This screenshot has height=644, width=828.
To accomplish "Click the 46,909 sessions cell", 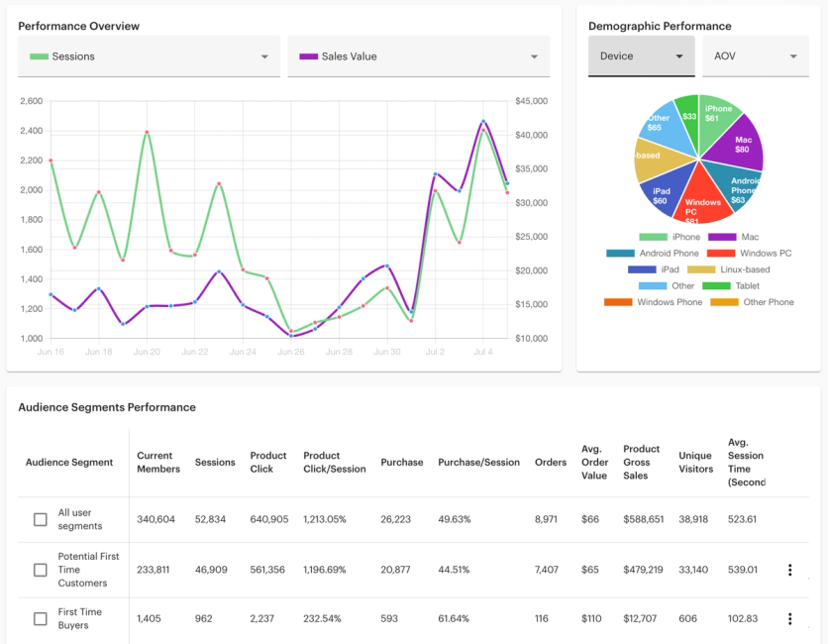I will pyautogui.click(x=211, y=570).
